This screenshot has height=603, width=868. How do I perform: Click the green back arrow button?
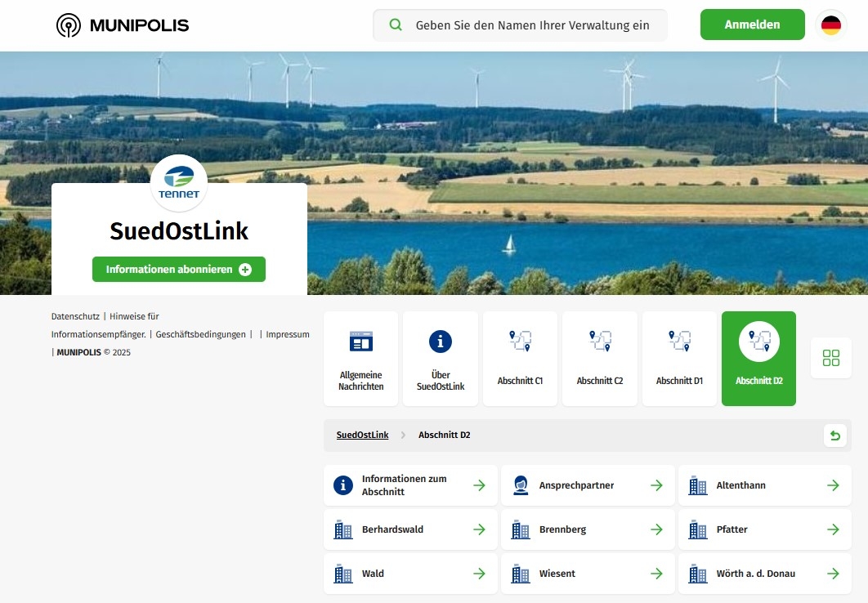pyautogui.click(x=835, y=435)
